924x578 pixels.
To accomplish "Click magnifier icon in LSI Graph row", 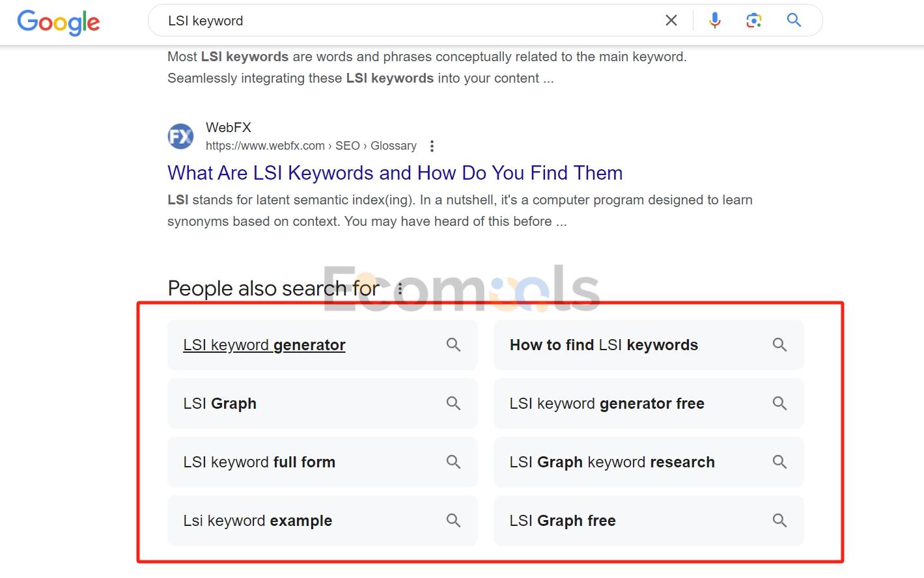I will pyautogui.click(x=454, y=404).
